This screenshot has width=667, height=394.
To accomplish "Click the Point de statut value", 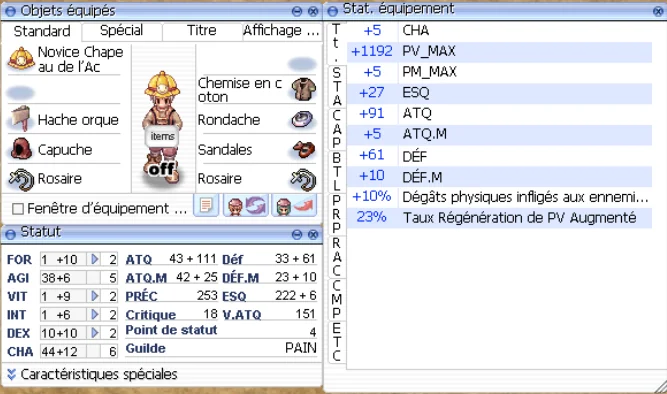I will coord(313,331).
